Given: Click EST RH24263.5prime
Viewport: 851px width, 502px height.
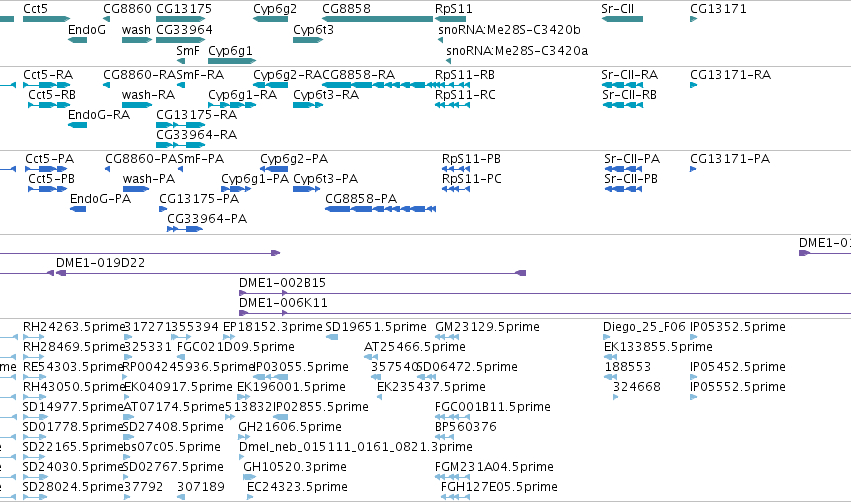Looking at the screenshot, I should (34, 337).
